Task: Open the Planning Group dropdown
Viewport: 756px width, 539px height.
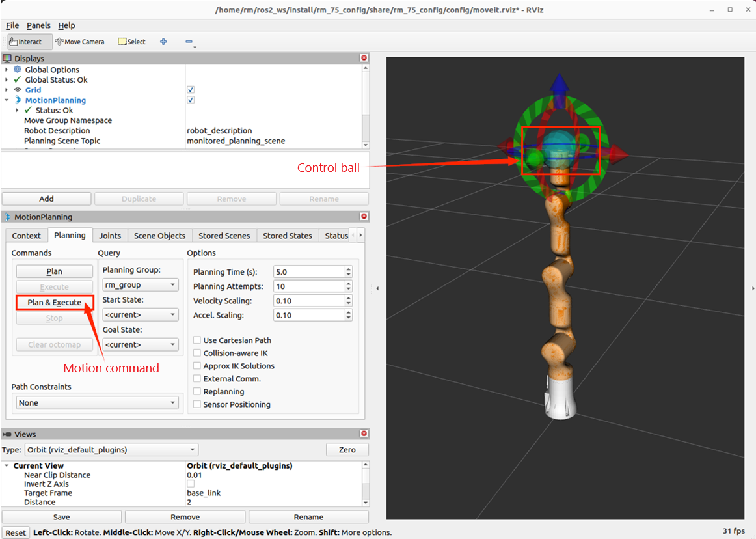Action: coord(140,285)
